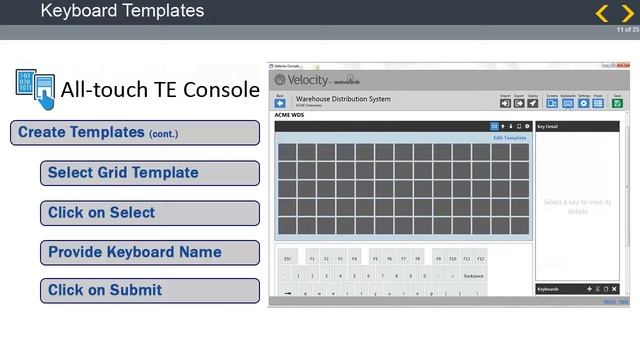Image resolution: width=640 pixels, height=360 pixels.
Task: Select the bottom-right grid template cell
Action: click(x=520, y=226)
